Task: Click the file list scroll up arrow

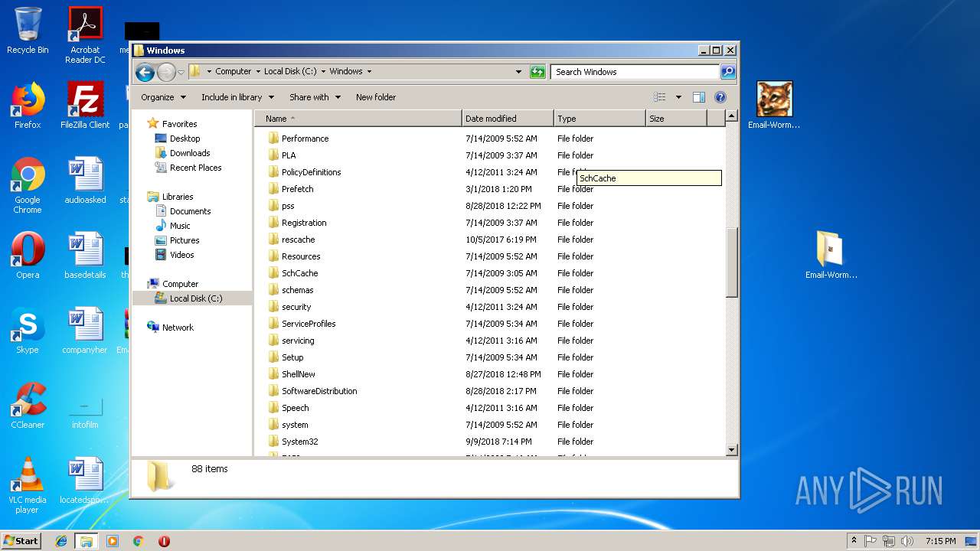Action: point(731,116)
